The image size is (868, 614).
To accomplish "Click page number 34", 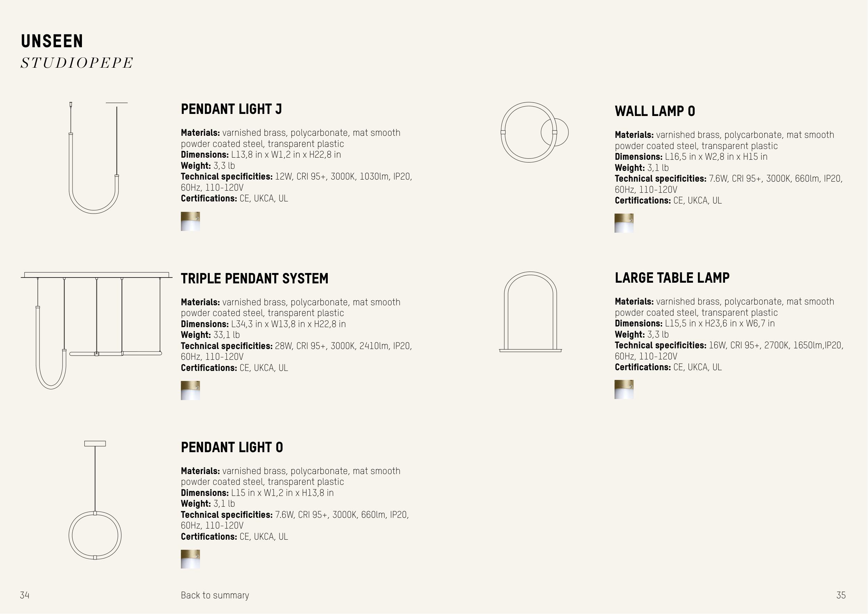I will [25, 595].
